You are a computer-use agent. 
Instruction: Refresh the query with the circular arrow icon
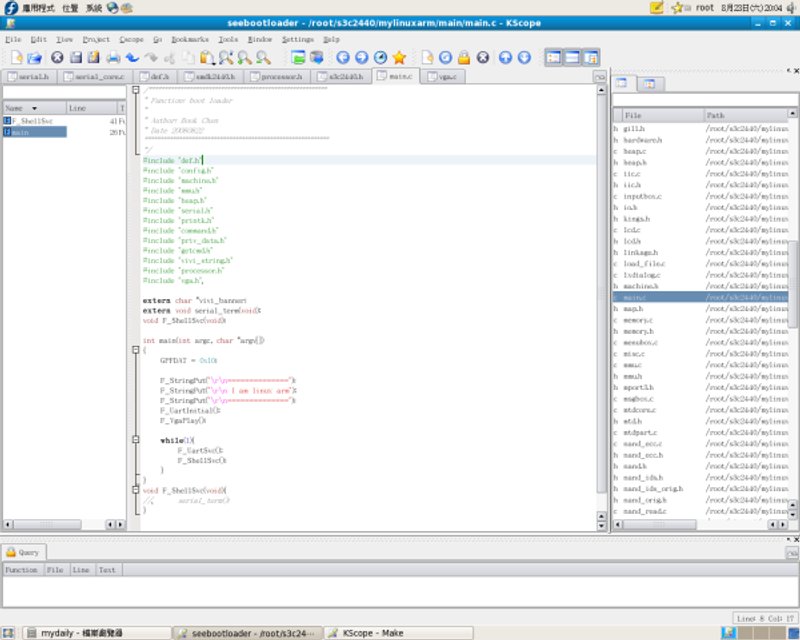pyautogui.click(x=445, y=58)
